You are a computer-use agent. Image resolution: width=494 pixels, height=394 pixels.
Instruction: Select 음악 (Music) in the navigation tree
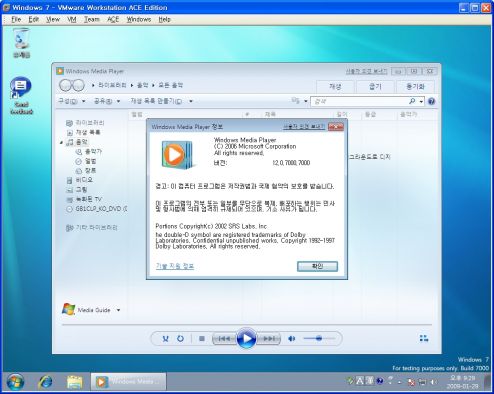pos(78,142)
